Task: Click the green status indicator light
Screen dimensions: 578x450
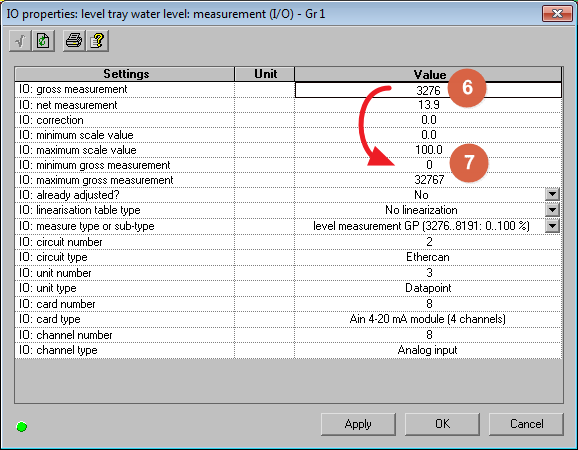Action: [22, 427]
